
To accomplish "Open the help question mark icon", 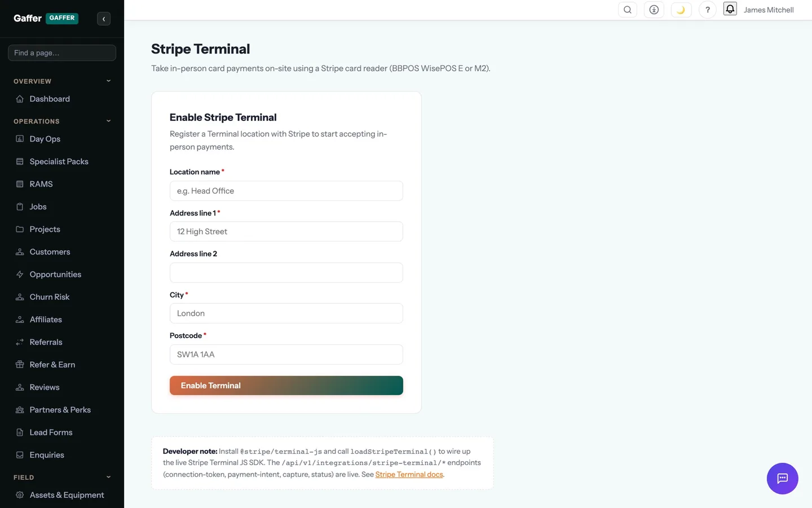I will (x=708, y=10).
